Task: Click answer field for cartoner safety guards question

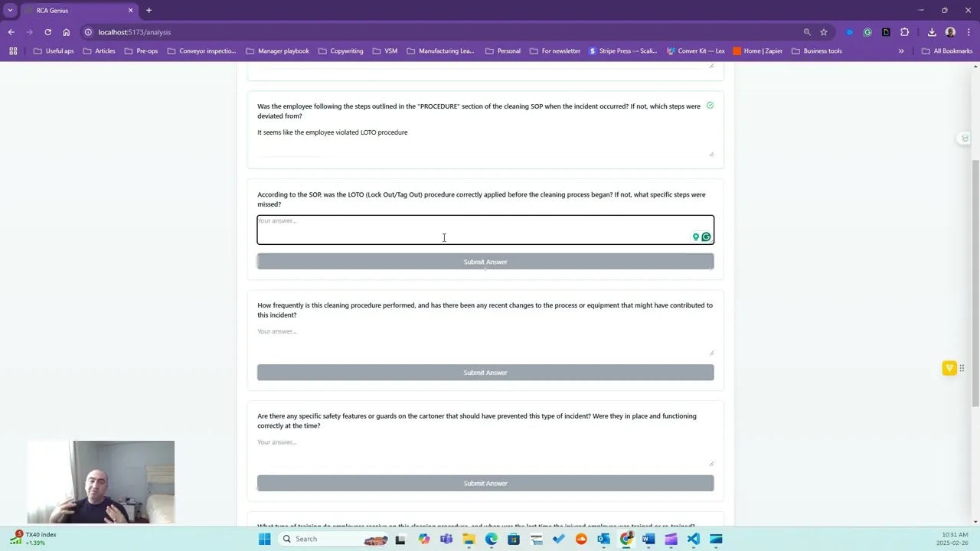Action: click(485, 452)
